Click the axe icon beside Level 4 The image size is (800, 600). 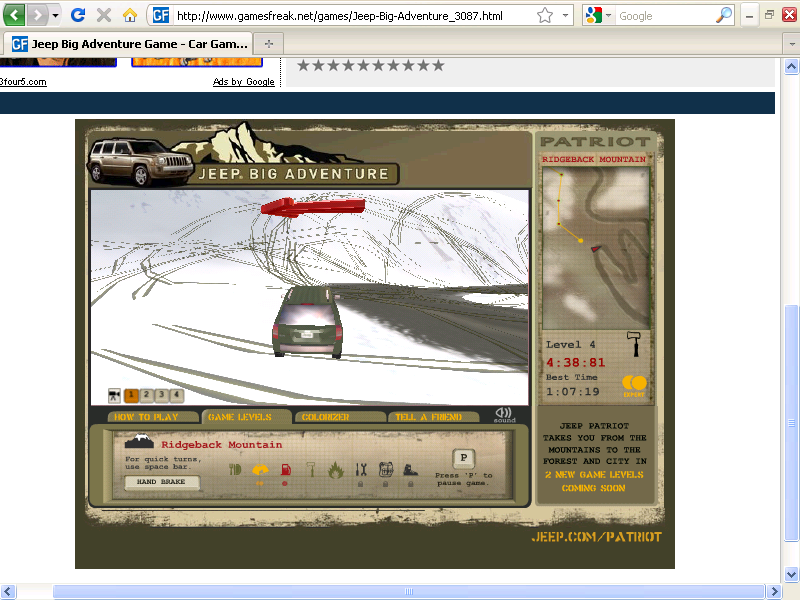coord(634,344)
